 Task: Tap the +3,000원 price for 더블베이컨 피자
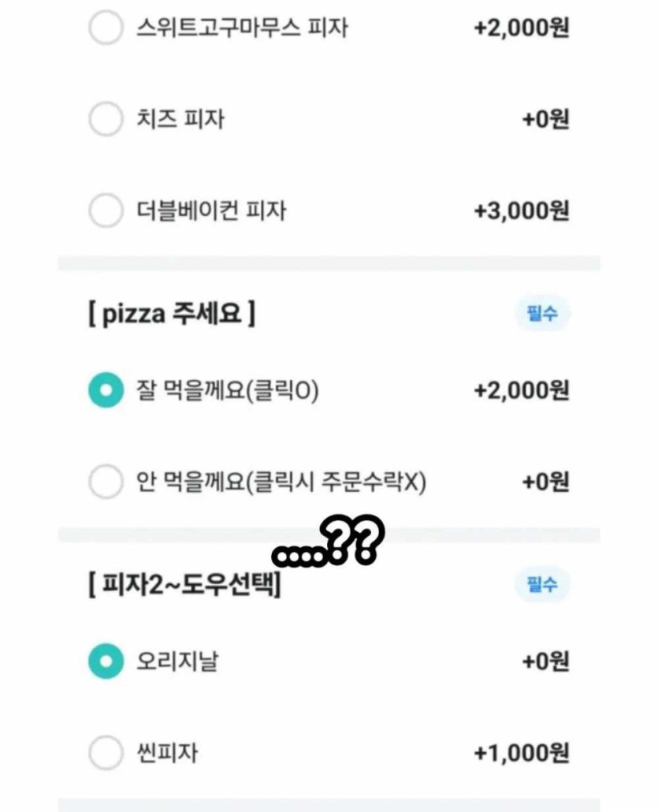tap(522, 210)
